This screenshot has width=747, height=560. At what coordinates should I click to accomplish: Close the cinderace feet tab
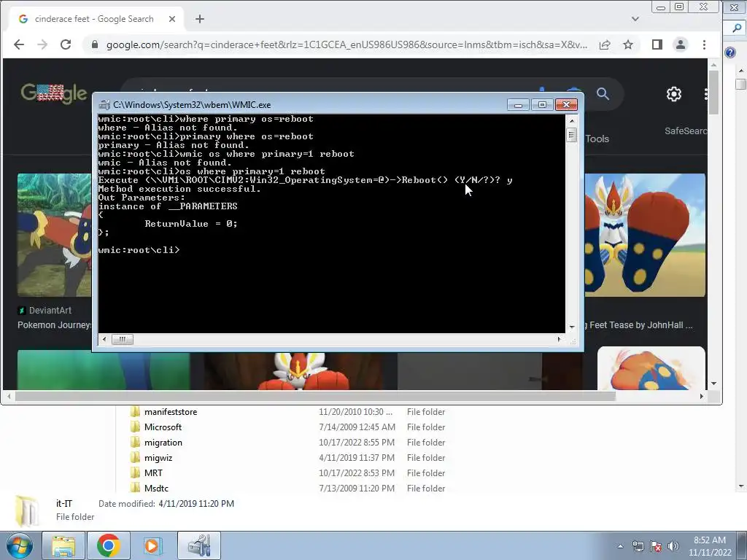pos(172,19)
